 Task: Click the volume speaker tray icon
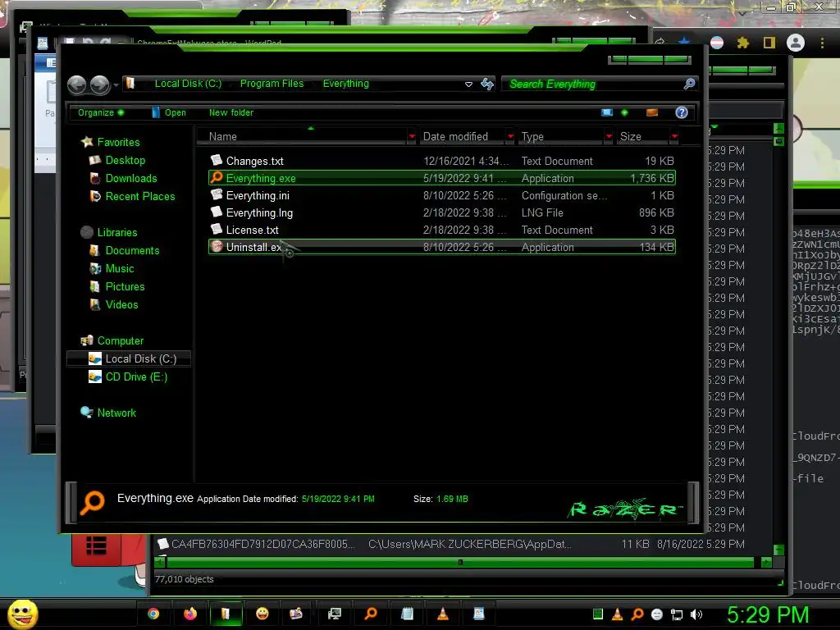point(696,614)
